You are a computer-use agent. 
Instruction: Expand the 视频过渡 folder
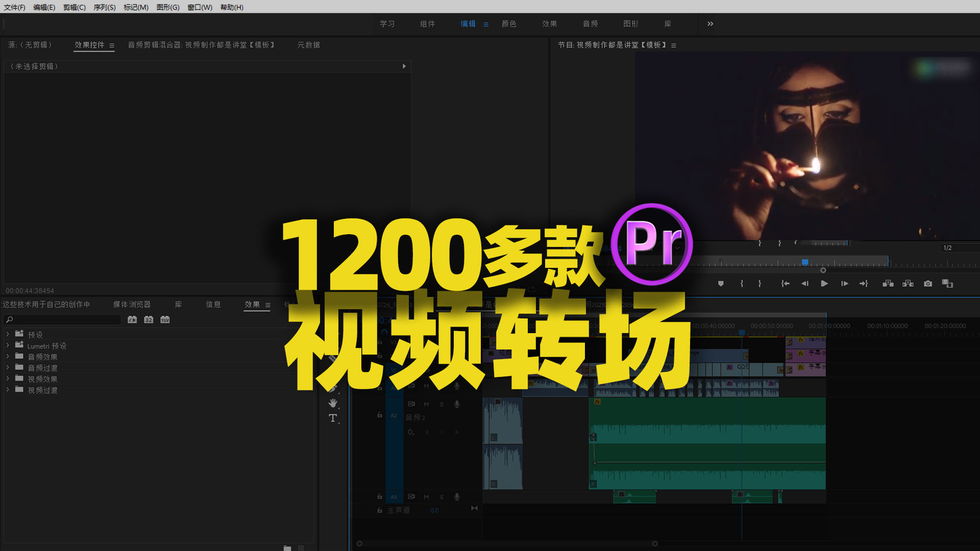pos(8,390)
